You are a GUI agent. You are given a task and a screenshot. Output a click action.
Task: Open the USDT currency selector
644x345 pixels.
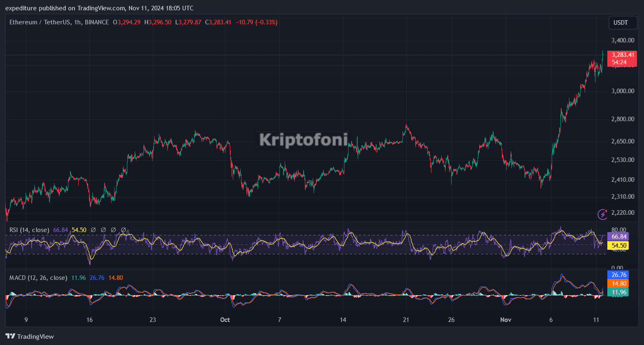(623, 23)
